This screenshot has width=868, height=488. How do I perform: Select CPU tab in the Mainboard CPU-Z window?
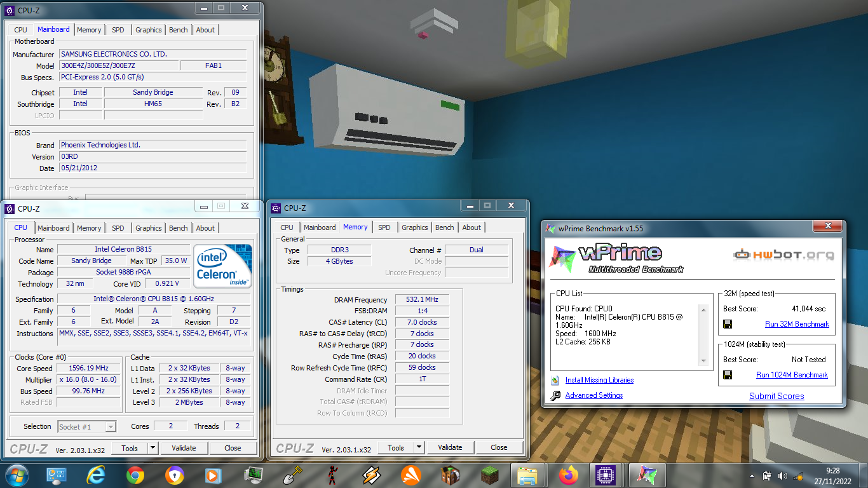tap(21, 30)
